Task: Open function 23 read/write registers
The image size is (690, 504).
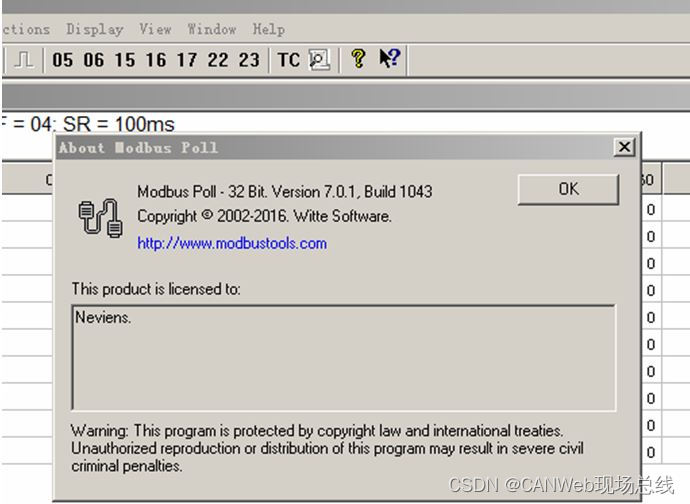Action: (x=249, y=60)
